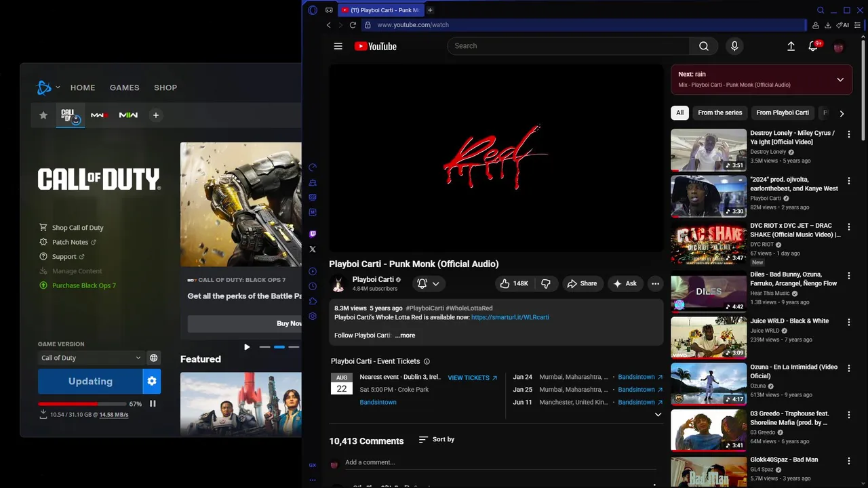This screenshot has height=488, width=868.
Task: Open Opera downloads icon
Action: pos(828,25)
